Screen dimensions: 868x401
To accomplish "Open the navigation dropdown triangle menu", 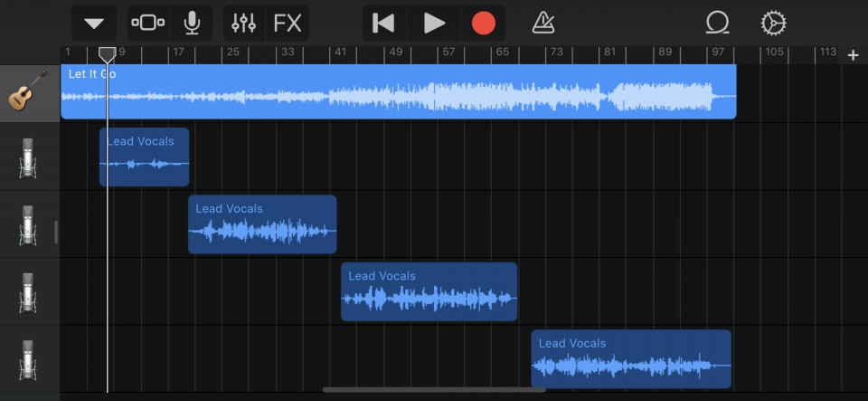I will (94, 24).
